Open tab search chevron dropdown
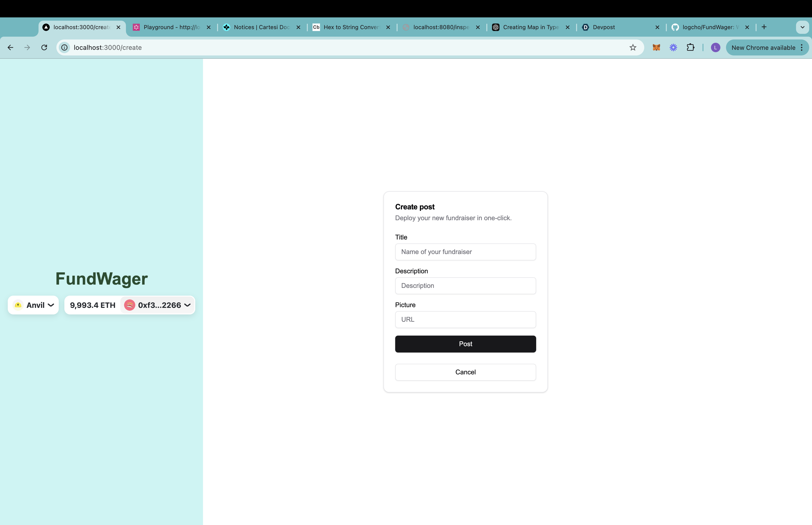 pos(802,27)
